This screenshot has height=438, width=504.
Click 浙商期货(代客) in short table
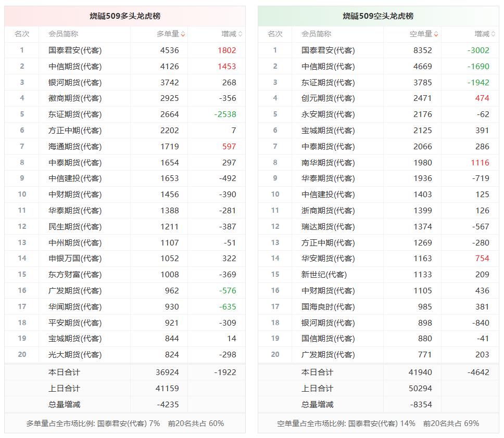tap(328, 211)
